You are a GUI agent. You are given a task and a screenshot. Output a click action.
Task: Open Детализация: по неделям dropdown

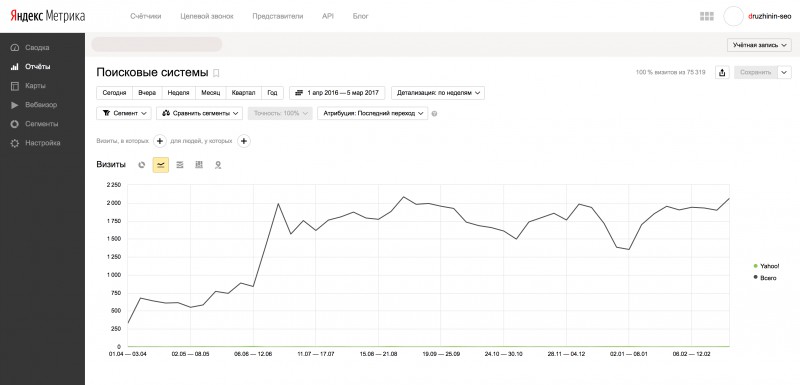click(x=438, y=93)
